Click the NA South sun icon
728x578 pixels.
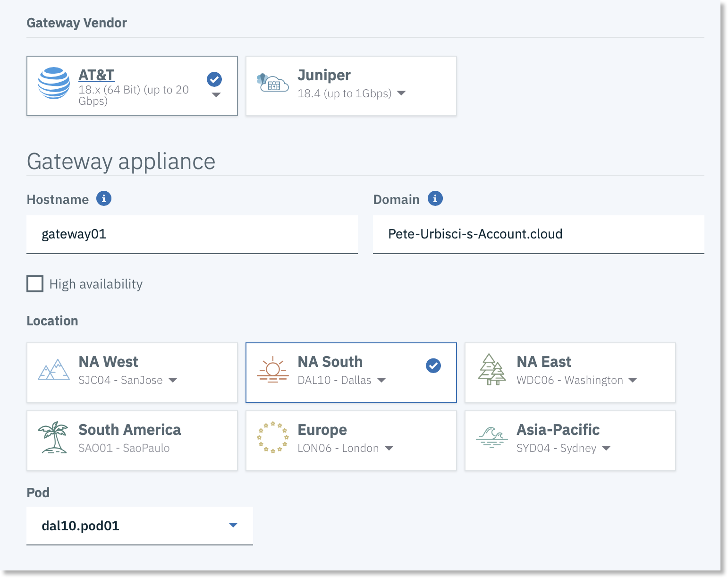tap(273, 369)
